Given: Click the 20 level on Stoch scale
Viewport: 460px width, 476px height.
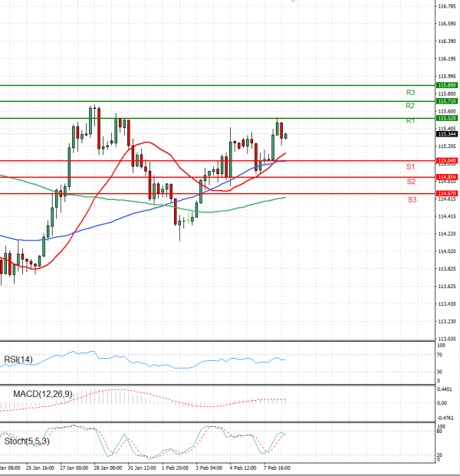Looking at the screenshot, I should (439, 455).
